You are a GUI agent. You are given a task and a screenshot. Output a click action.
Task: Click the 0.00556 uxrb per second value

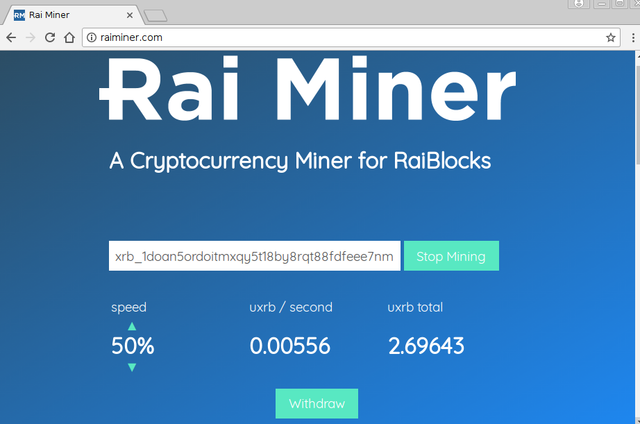pos(290,346)
